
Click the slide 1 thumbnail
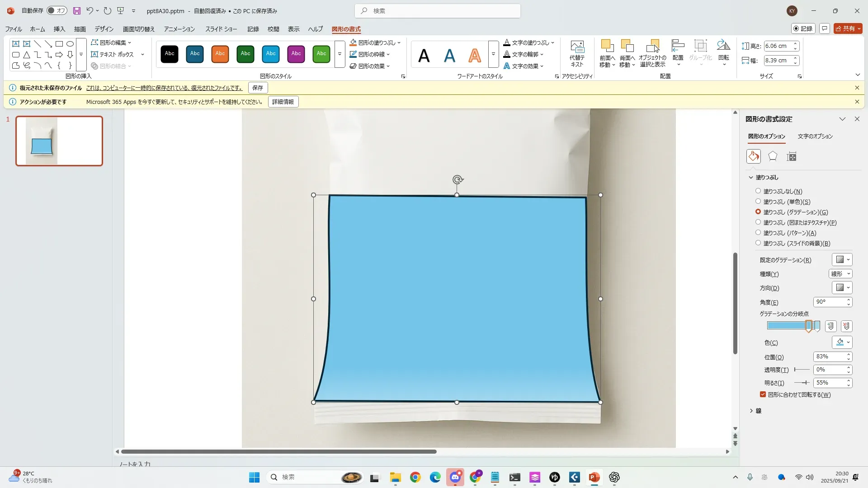59,141
